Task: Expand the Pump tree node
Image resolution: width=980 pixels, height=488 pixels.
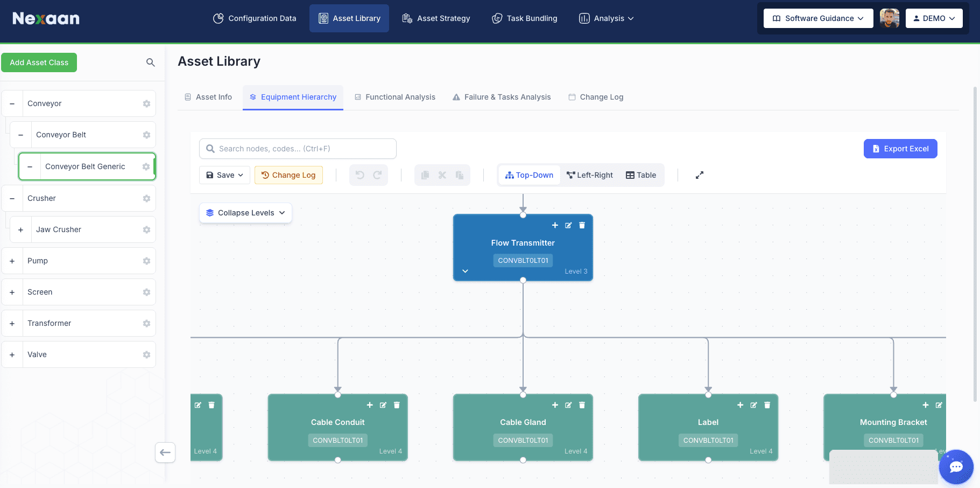Action: [x=12, y=261]
